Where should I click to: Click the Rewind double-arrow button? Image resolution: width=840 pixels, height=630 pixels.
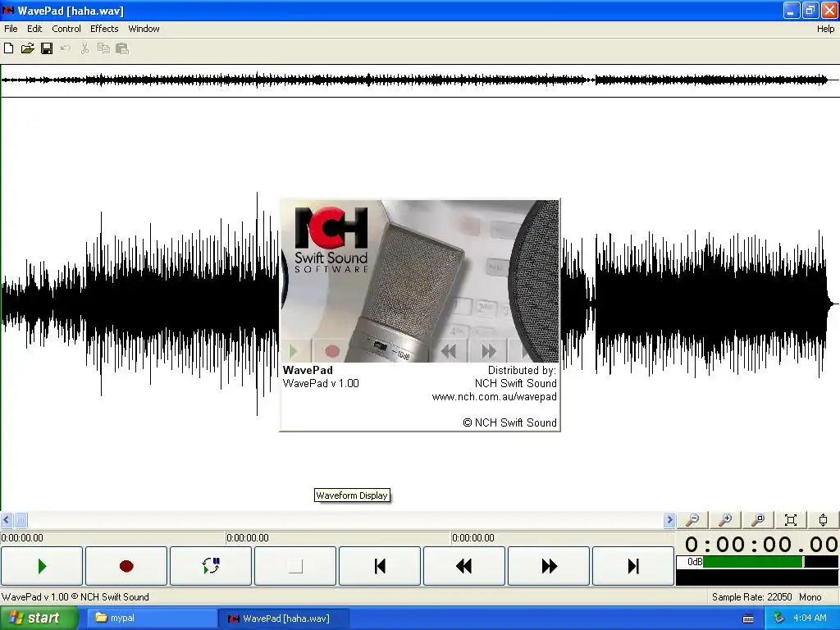[x=464, y=566]
